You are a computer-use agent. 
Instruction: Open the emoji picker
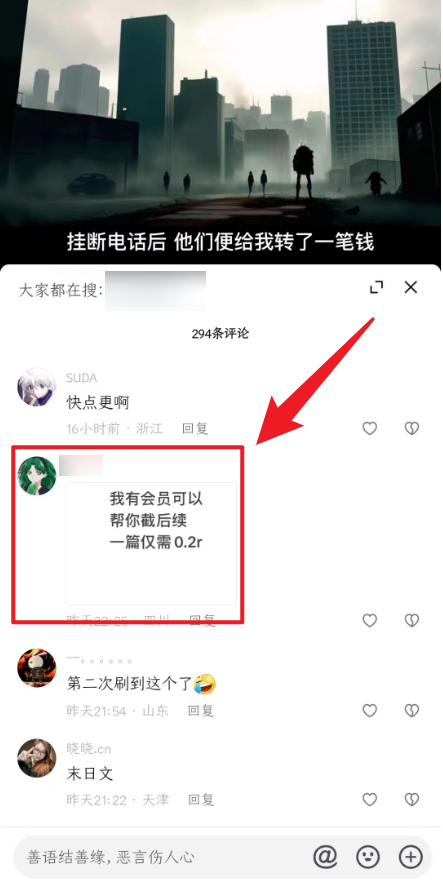click(x=368, y=857)
